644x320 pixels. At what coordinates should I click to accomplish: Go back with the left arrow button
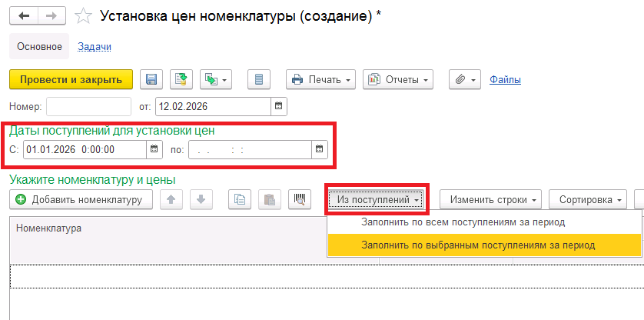click(x=24, y=16)
